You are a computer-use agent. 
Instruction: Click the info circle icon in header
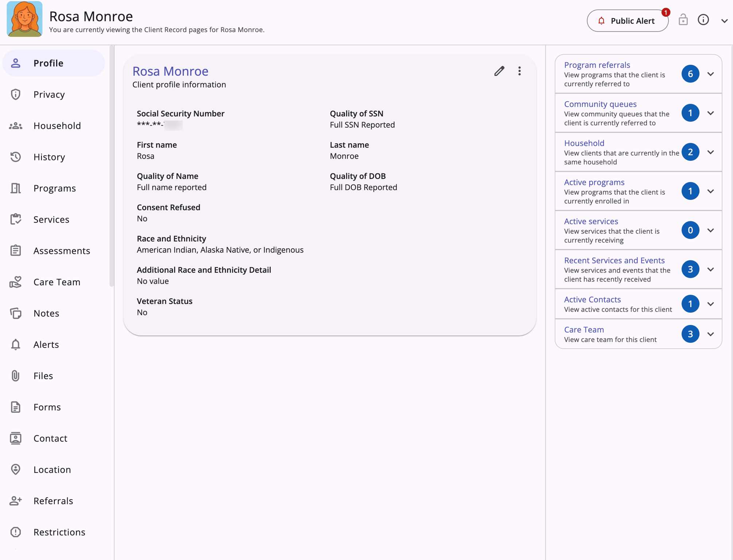coord(703,20)
